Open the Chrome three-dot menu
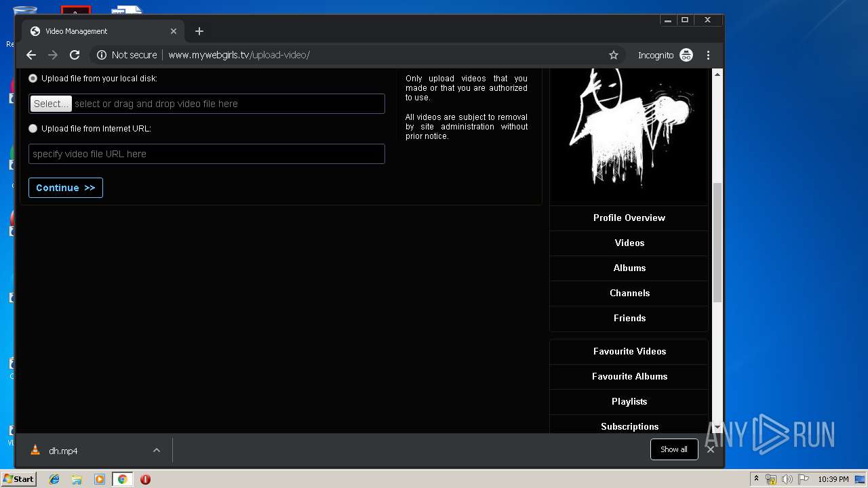 point(709,55)
